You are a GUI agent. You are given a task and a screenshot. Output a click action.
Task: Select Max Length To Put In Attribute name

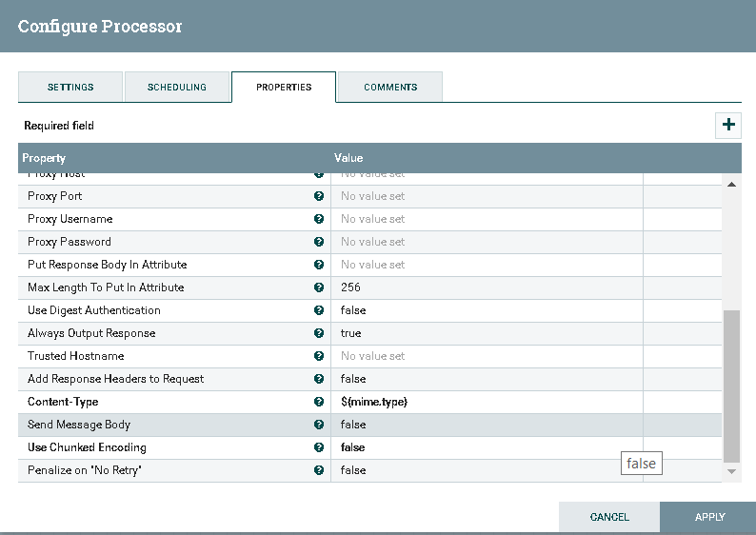point(106,287)
